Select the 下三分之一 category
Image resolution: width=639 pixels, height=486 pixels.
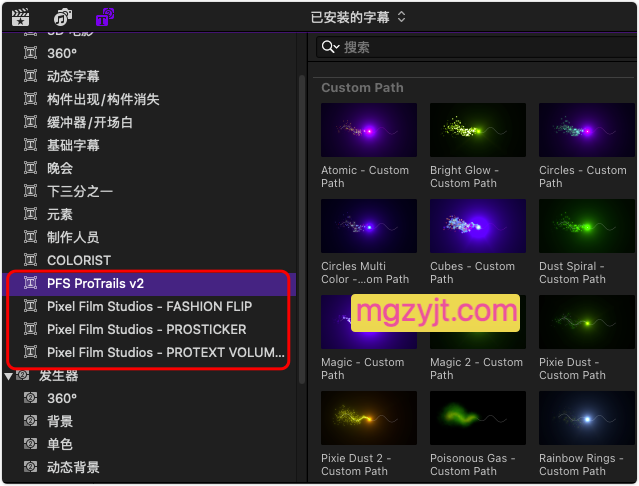[149, 191]
